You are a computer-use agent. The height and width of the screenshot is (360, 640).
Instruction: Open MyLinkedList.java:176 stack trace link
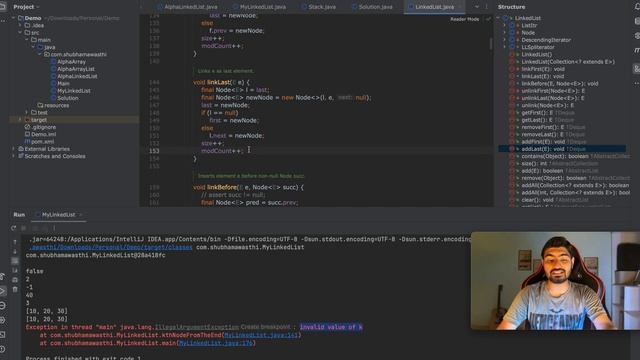[216, 343]
